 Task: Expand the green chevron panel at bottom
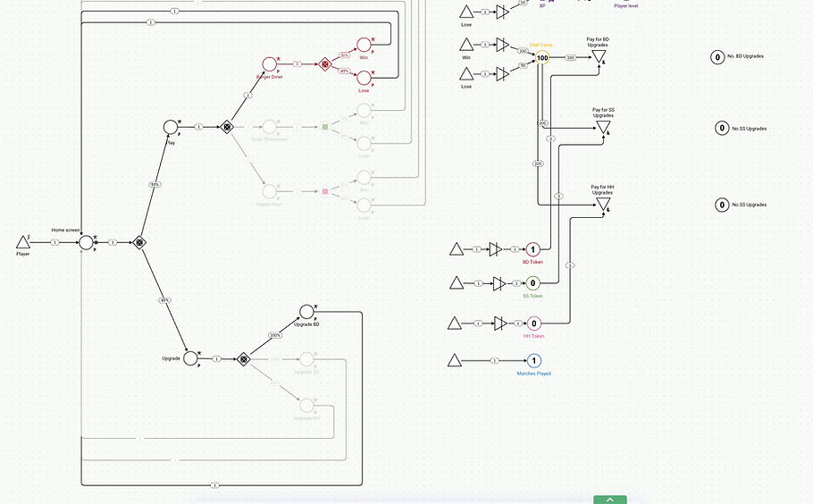[610, 500]
